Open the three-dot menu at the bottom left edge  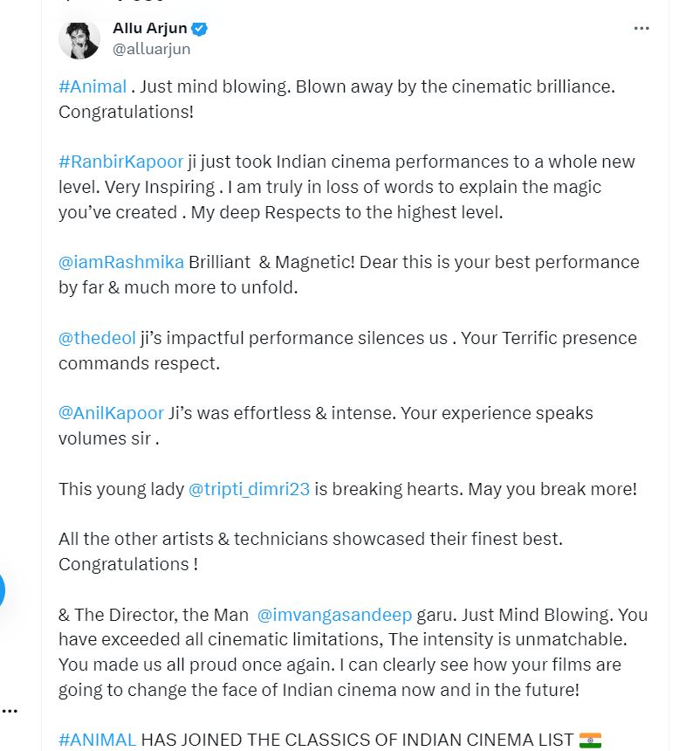pyautogui.click(x=10, y=711)
